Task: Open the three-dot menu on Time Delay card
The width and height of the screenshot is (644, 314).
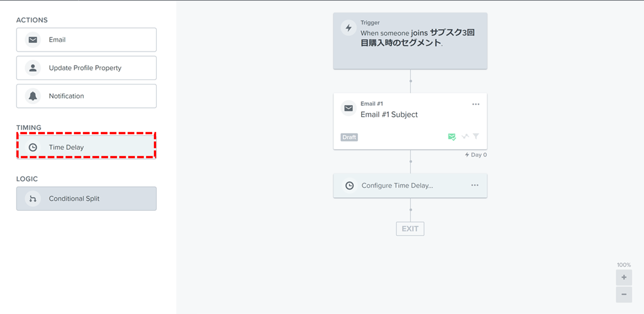Action: 475,185
